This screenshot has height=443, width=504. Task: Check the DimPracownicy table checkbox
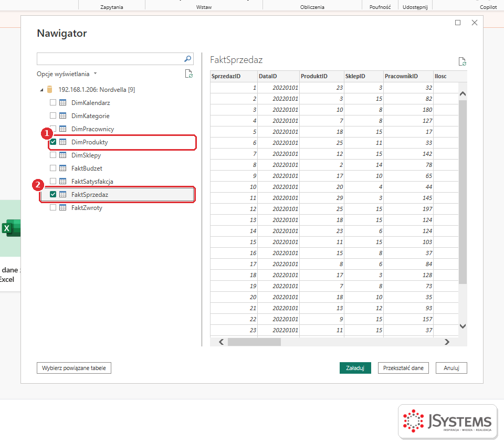point(54,129)
